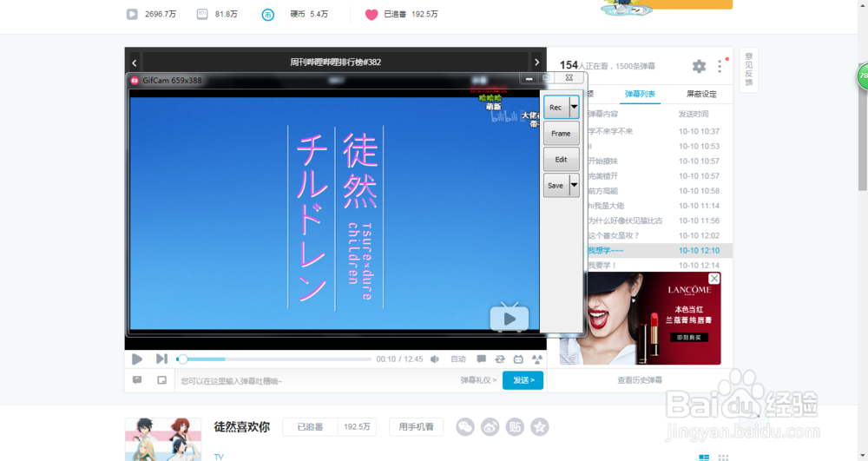Play the video with the player play button
The width and height of the screenshot is (868, 461).
[137, 359]
